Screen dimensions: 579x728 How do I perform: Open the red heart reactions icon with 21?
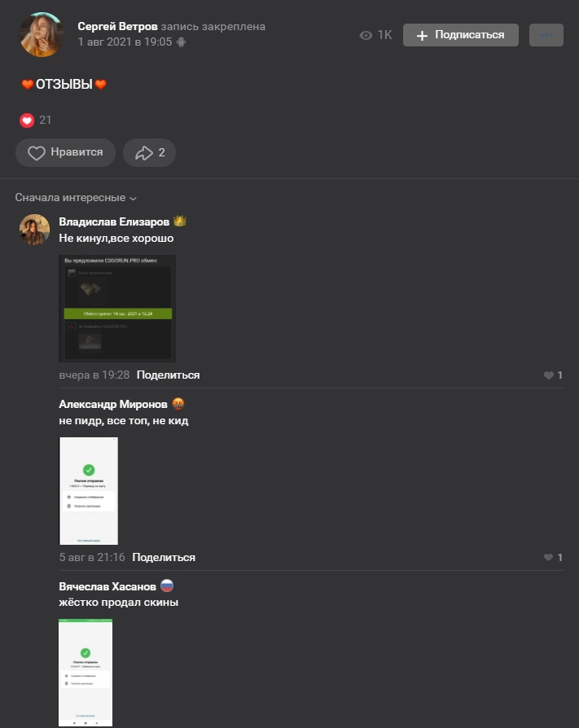tap(27, 121)
